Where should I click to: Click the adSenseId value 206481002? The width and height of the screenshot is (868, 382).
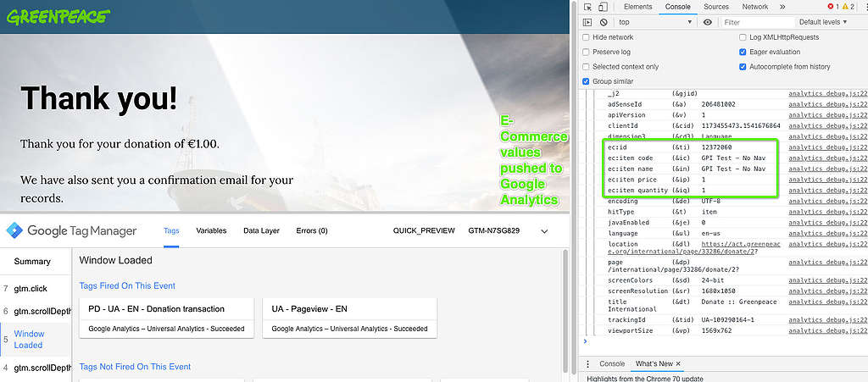(x=718, y=104)
